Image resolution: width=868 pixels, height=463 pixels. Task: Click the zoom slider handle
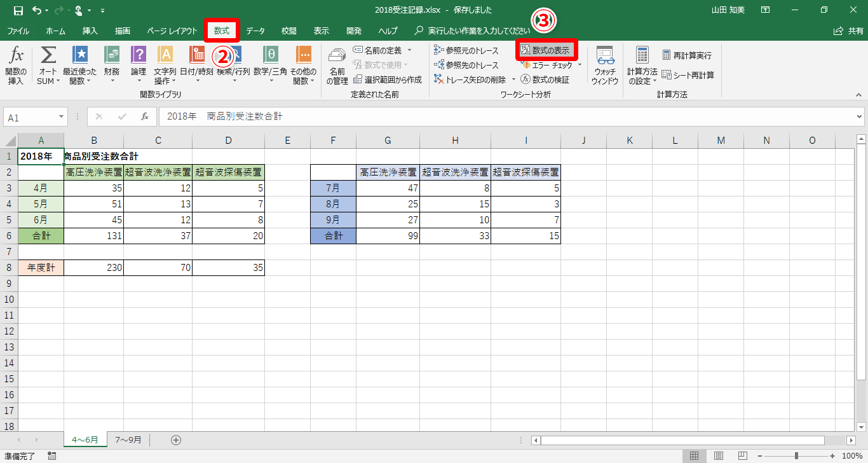[796, 456]
